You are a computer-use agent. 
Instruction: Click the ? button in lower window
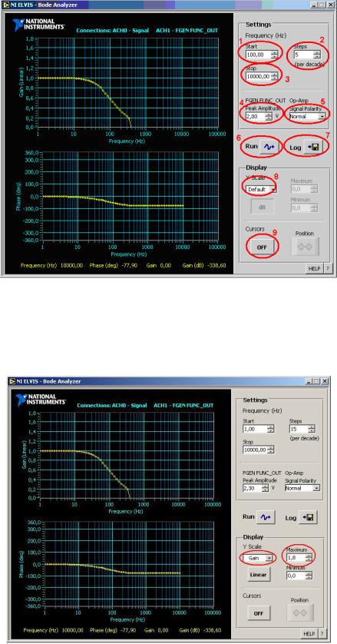pos(322,634)
